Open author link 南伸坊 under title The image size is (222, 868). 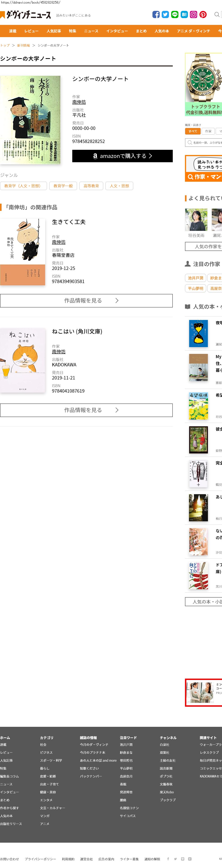(x=79, y=102)
